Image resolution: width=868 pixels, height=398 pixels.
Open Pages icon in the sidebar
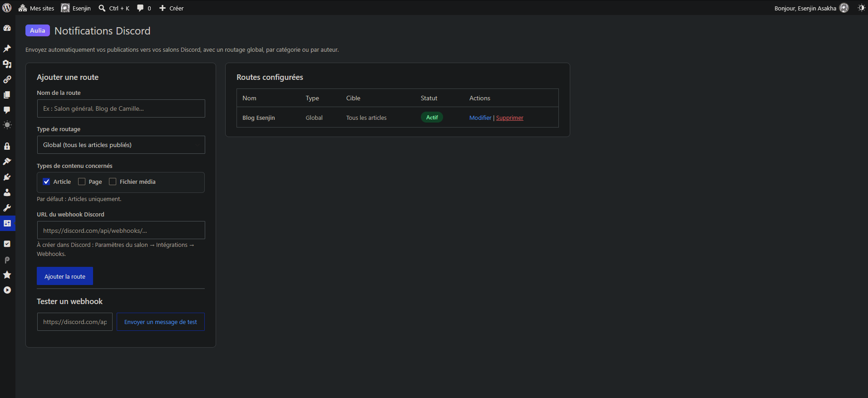(7, 95)
